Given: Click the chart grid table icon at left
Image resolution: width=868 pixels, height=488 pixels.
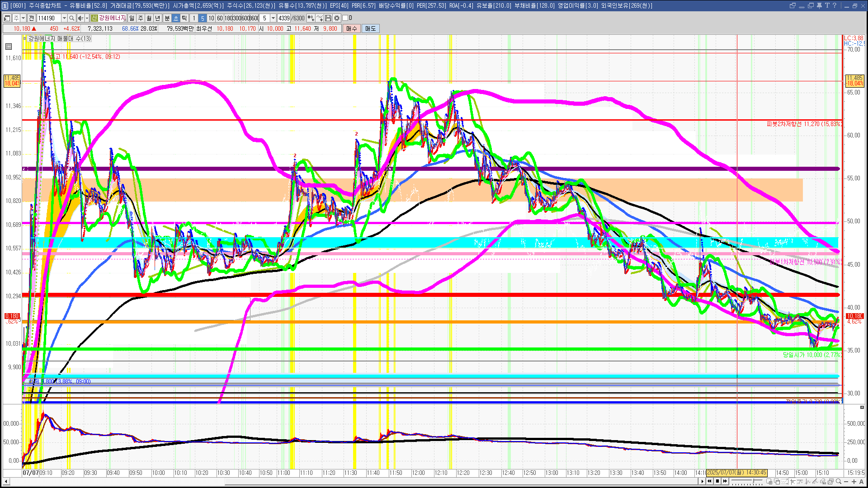Looking at the screenshot, I should (x=9, y=47).
